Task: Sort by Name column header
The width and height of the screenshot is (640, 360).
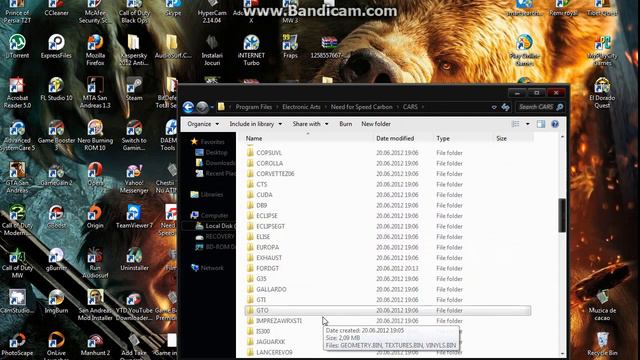Action: (x=309, y=138)
